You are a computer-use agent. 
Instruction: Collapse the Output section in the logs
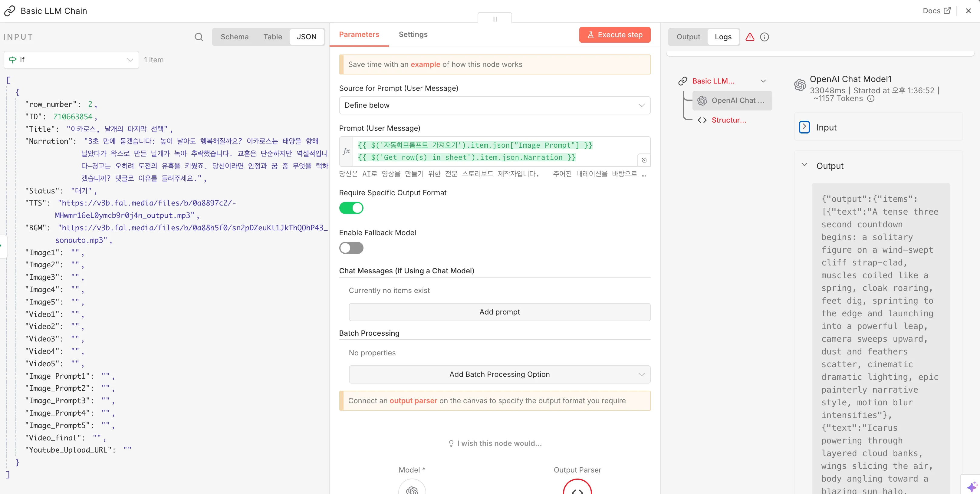point(804,165)
